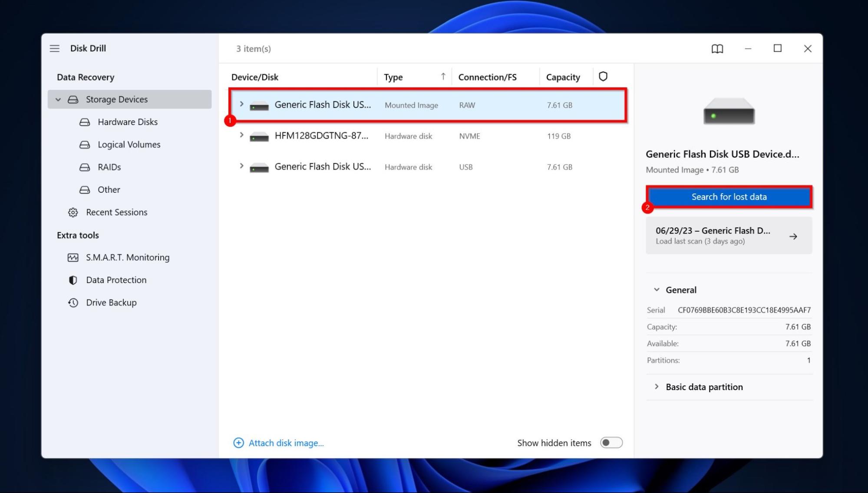Screen dimensions: 868x493
Task: Select Hardware Disks in sidebar
Action: (x=128, y=122)
